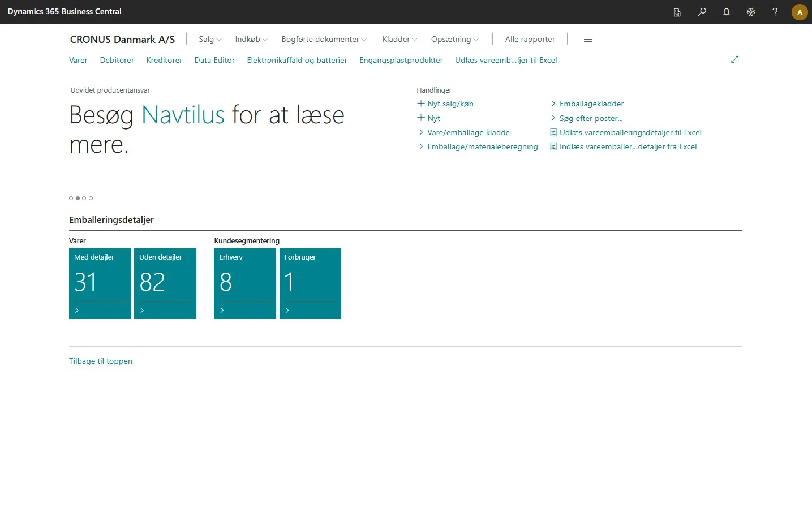Expand Emballagekladder action group
Screen dimensions: 812x526
[587, 104]
